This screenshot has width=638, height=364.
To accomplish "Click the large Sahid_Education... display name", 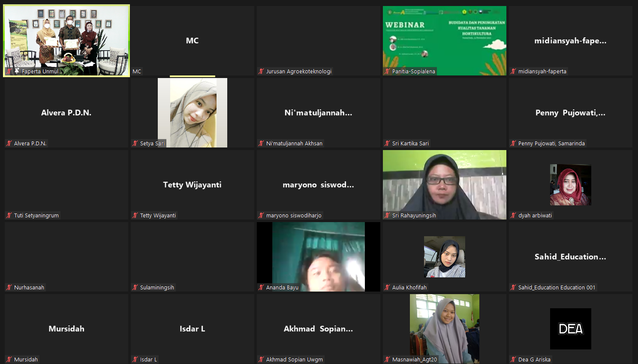I will click(571, 257).
